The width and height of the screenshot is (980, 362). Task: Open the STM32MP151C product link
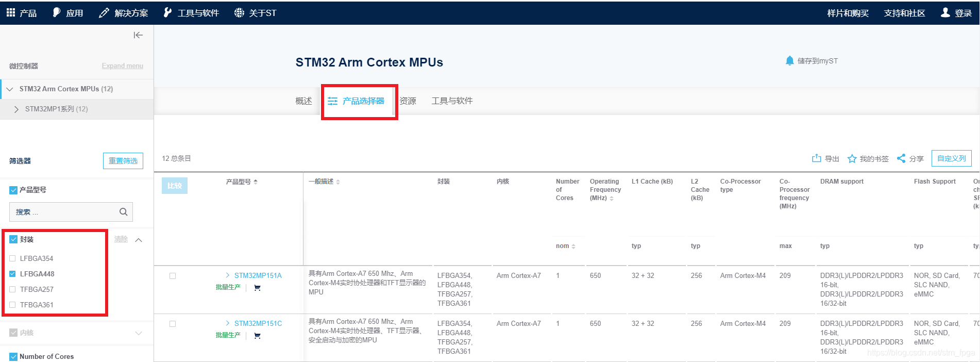pos(258,323)
